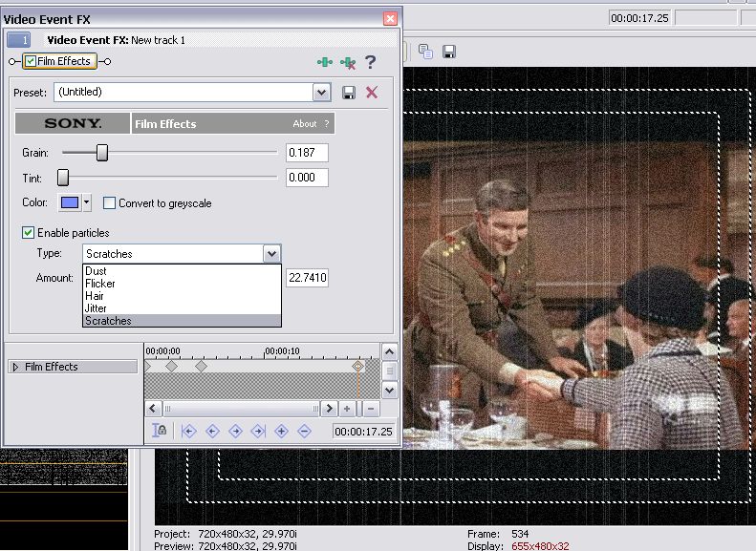Screen dimensions: 756x551
Task: Click the blue Color swatch
Action: click(70, 202)
